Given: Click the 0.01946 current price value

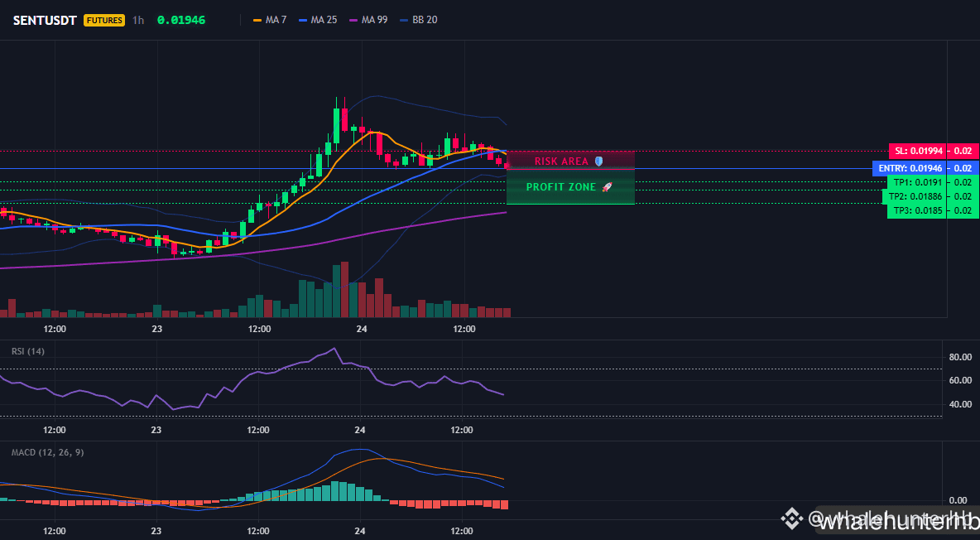Looking at the screenshot, I should click(x=181, y=20).
